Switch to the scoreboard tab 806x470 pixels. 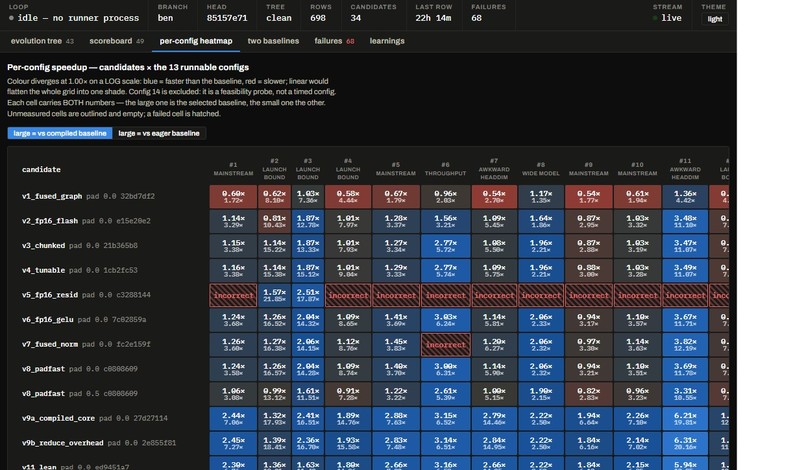tap(116, 41)
